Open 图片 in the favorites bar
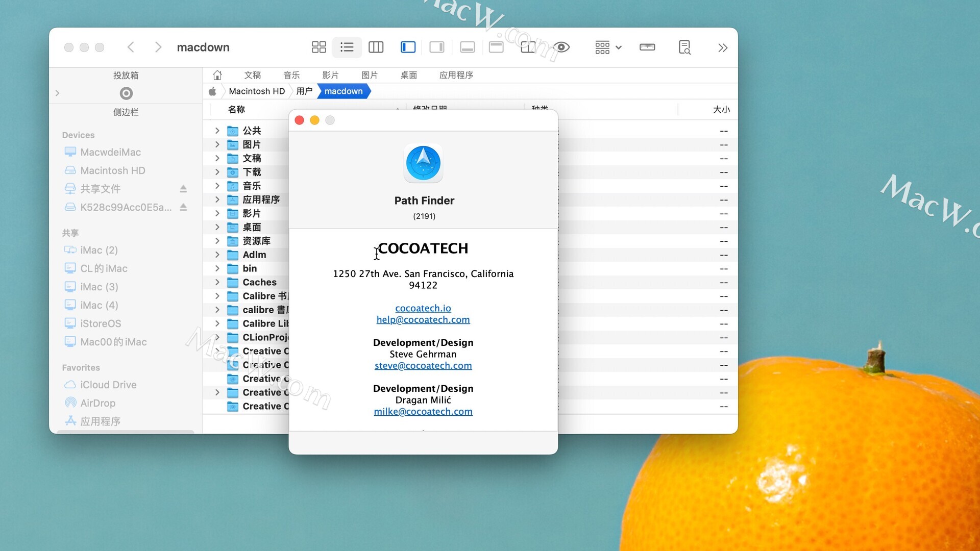This screenshot has width=980, height=551. [370, 75]
